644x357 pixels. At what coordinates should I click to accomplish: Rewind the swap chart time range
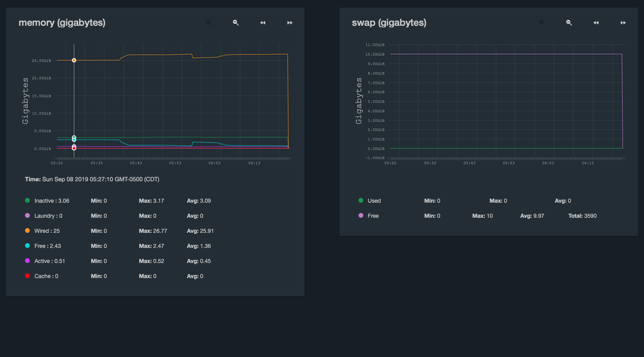596,23
